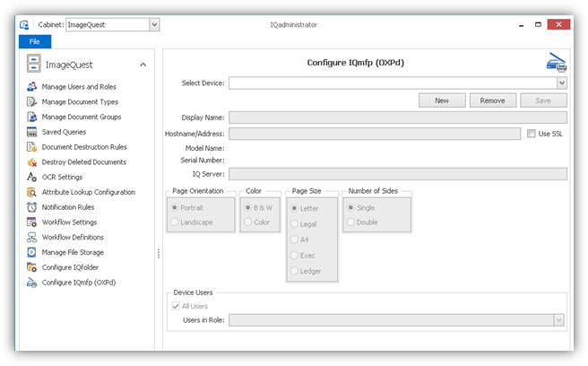Minimize the IQadministrator window
This screenshot has width=588, height=366.
521,25
